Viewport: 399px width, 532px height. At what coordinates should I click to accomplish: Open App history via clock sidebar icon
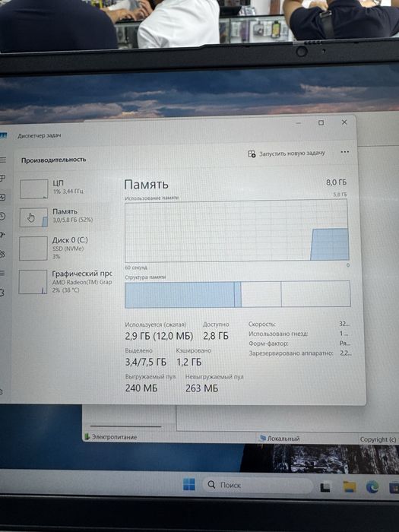(x=2, y=216)
